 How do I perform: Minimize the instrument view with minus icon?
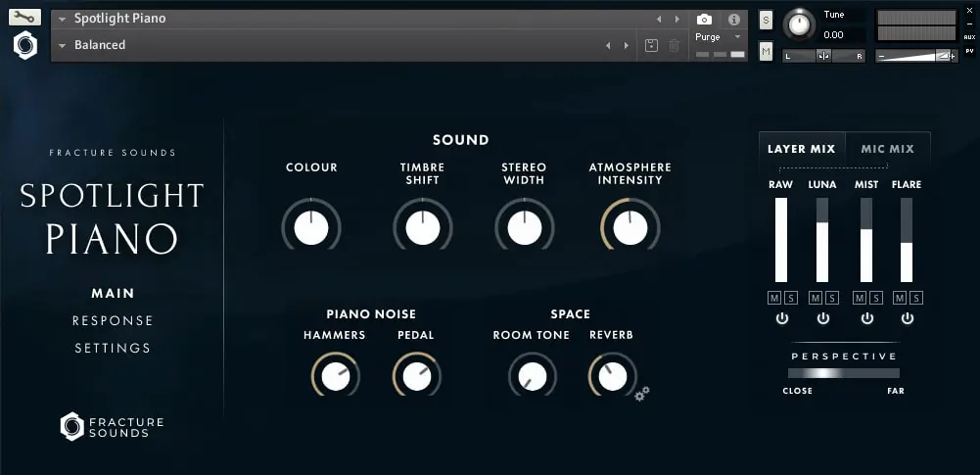click(x=969, y=24)
